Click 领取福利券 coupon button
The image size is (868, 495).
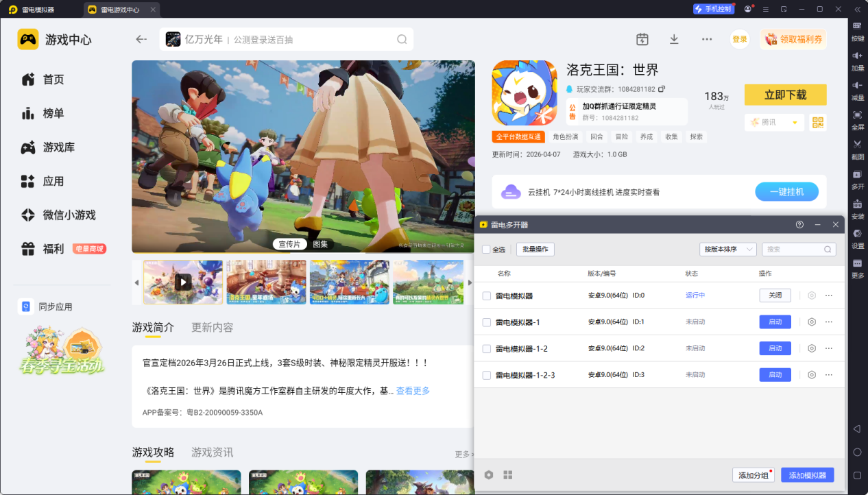[793, 39]
